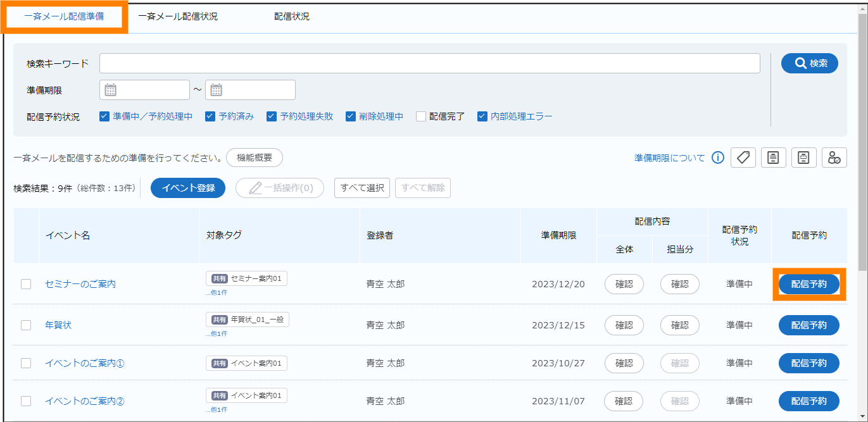Expand ...他1件 tags under 年賀状_01_一般
Viewport: 868px width, 422px height.
[217, 333]
